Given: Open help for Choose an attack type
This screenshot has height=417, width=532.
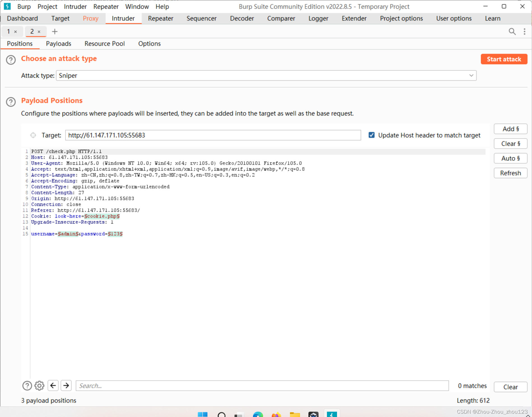Looking at the screenshot, I should tap(11, 60).
